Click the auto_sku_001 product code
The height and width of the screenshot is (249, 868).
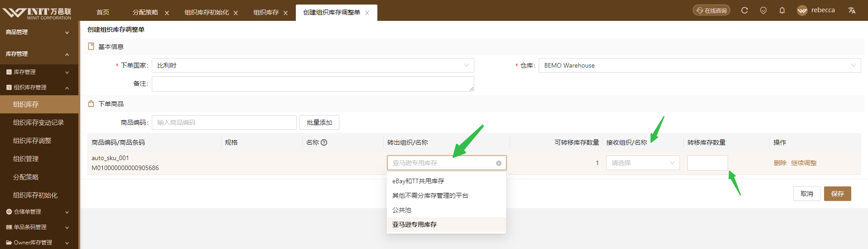110,158
